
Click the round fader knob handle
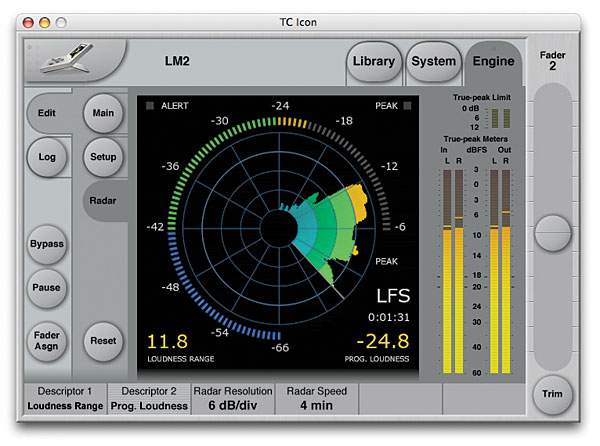tap(553, 233)
